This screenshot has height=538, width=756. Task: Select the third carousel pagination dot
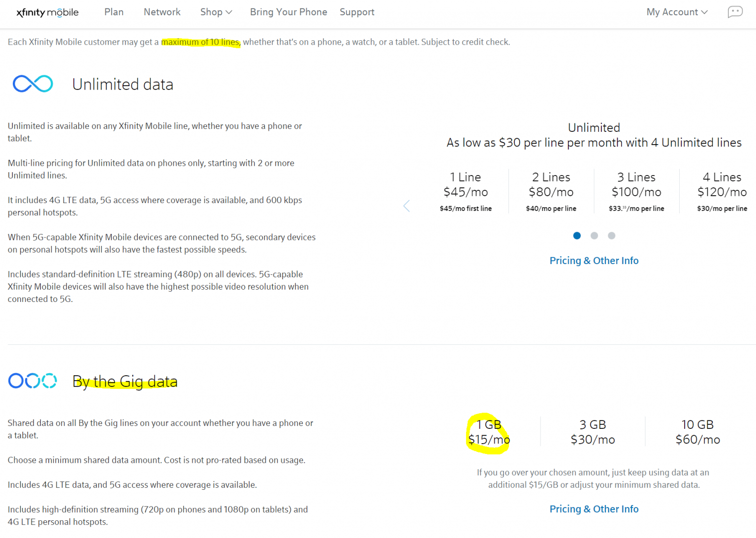[611, 236]
